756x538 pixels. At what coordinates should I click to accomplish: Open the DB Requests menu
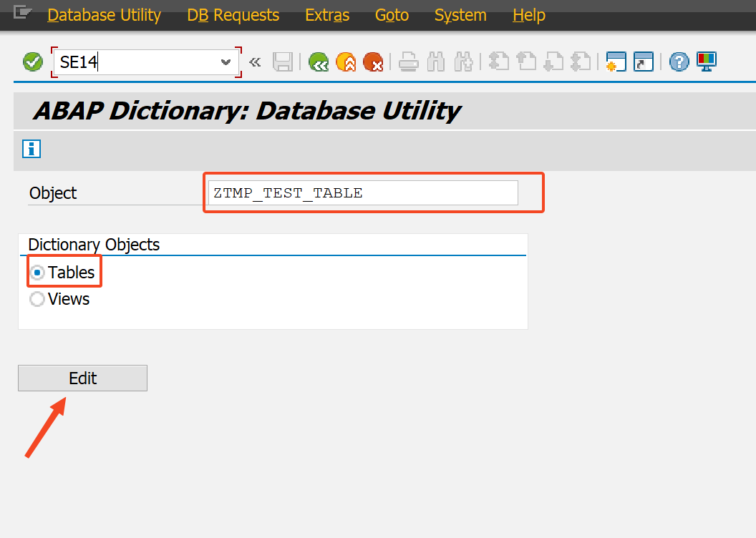coord(232,14)
